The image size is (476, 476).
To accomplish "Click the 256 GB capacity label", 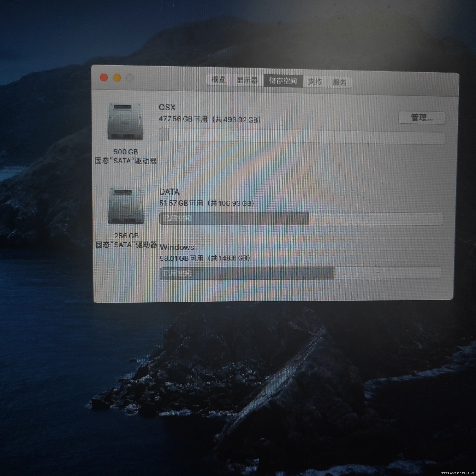I will pos(126,236).
